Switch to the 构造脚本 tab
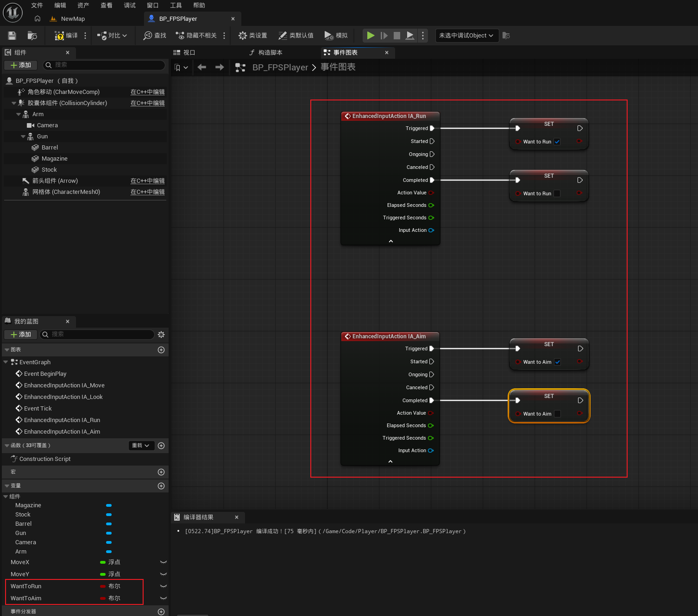This screenshot has width=698, height=616. point(270,53)
